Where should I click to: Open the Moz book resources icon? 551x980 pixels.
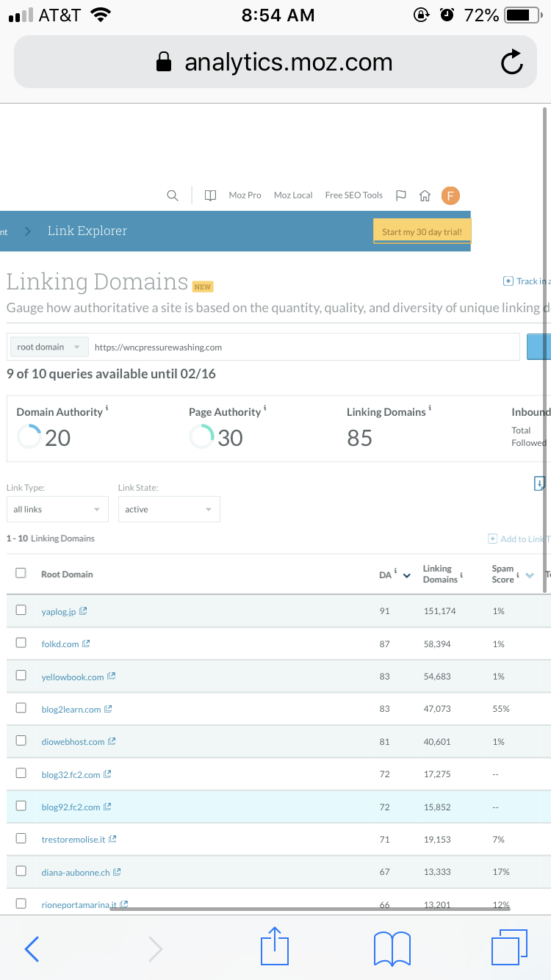(210, 195)
